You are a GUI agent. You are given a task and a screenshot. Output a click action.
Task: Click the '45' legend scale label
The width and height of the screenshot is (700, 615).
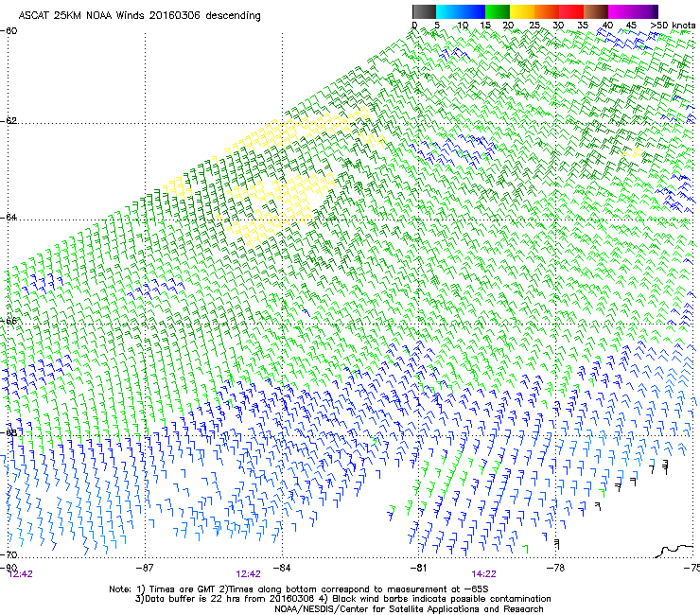pos(631,26)
